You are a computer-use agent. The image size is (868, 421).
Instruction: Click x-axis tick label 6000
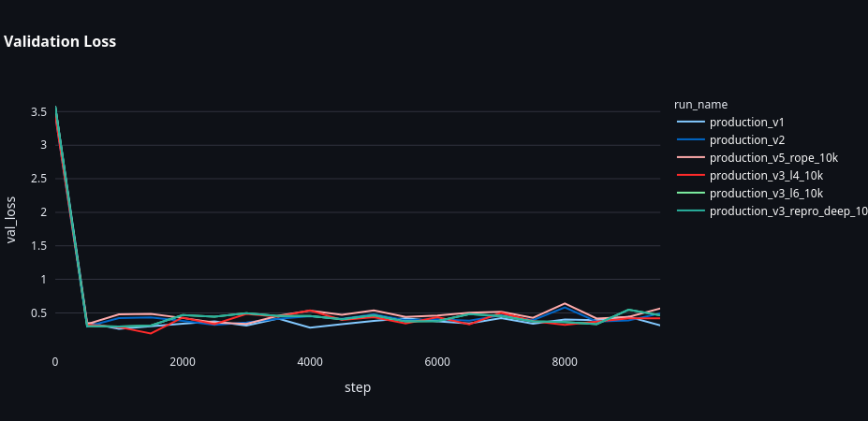(437, 362)
